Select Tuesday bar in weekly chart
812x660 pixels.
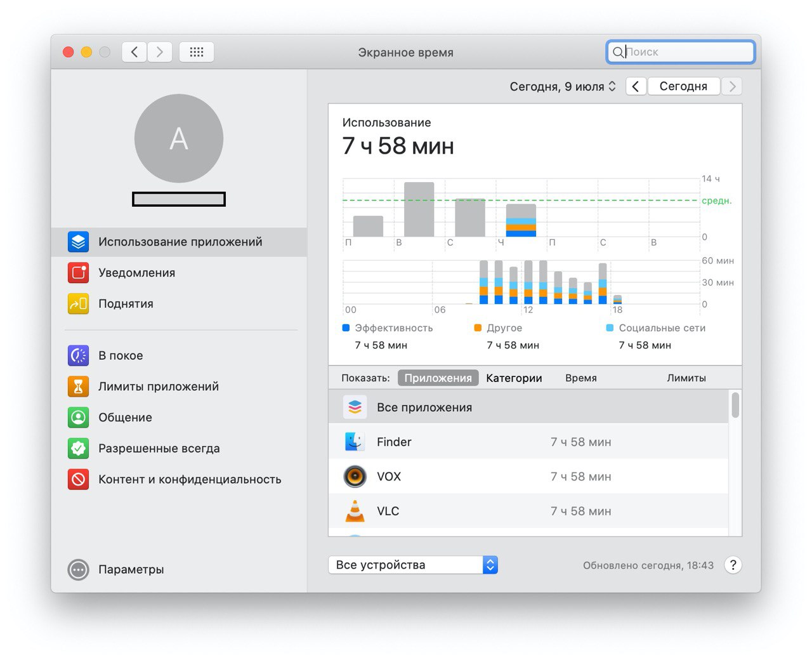(419, 209)
